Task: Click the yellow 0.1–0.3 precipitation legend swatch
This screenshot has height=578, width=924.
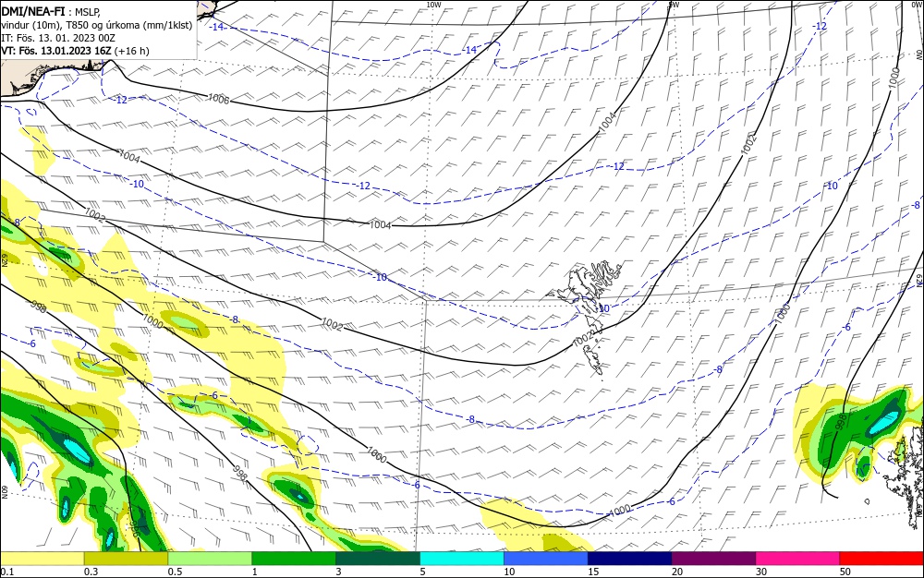Action: coord(42,559)
